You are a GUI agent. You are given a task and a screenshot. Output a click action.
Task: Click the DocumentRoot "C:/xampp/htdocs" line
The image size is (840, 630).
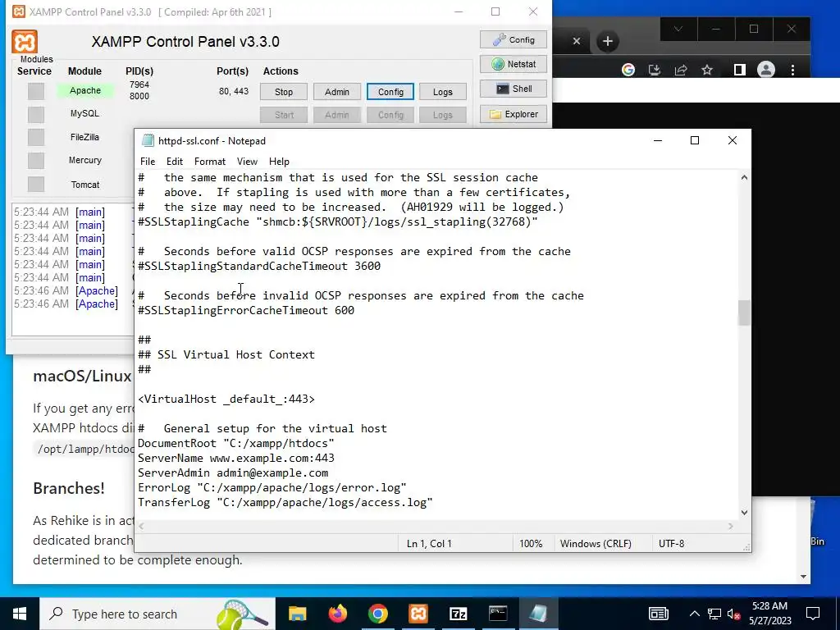coord(236,443)
